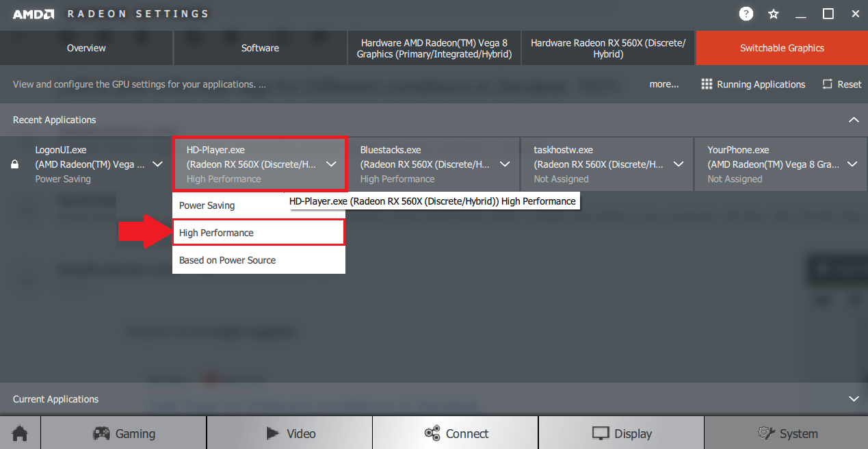
Task: Expand the Bluestacks.exe graphics dropdown
Action: coord(505,164)
